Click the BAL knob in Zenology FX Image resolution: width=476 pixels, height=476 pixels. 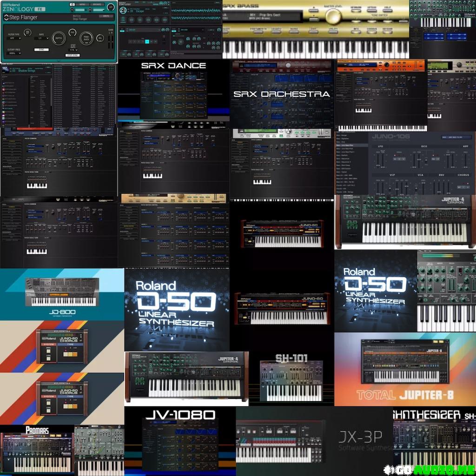pyautogui.click(x=99, y=39)
